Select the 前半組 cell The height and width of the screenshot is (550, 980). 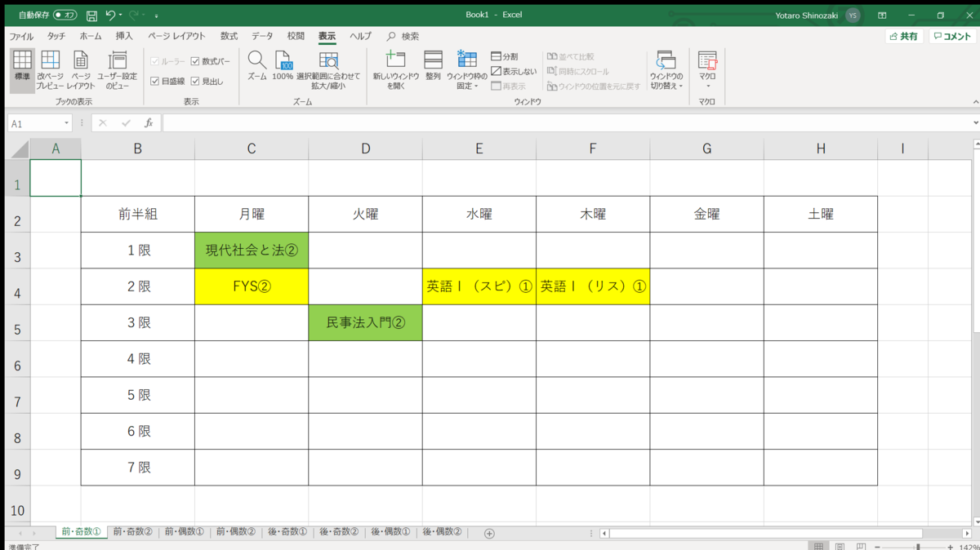click(138, 215)
